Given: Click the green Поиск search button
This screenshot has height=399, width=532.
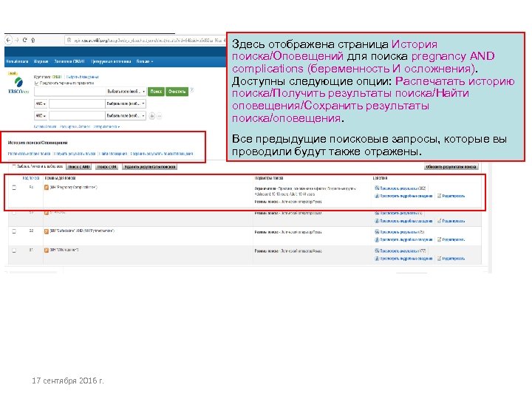Looking at the screenshot, I should pos(156,92).
